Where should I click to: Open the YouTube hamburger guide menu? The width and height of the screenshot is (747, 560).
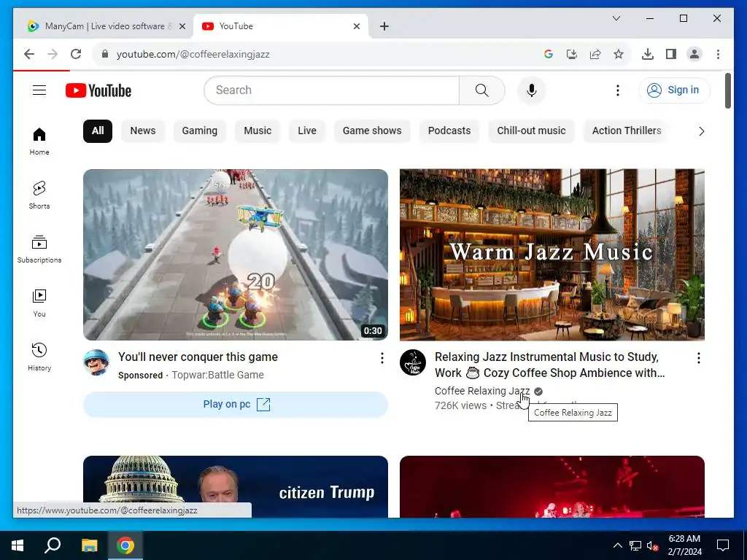pos(39,90)
